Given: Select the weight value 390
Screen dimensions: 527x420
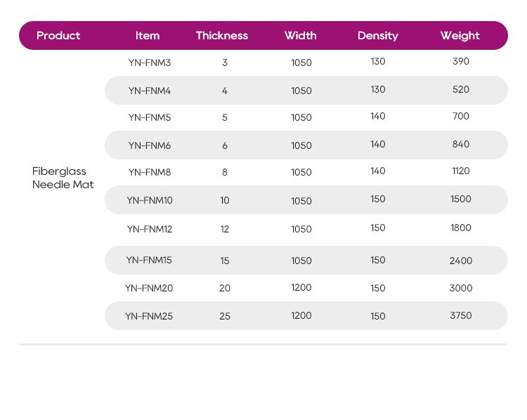Looking at the screenshot, I should (461, 62).
